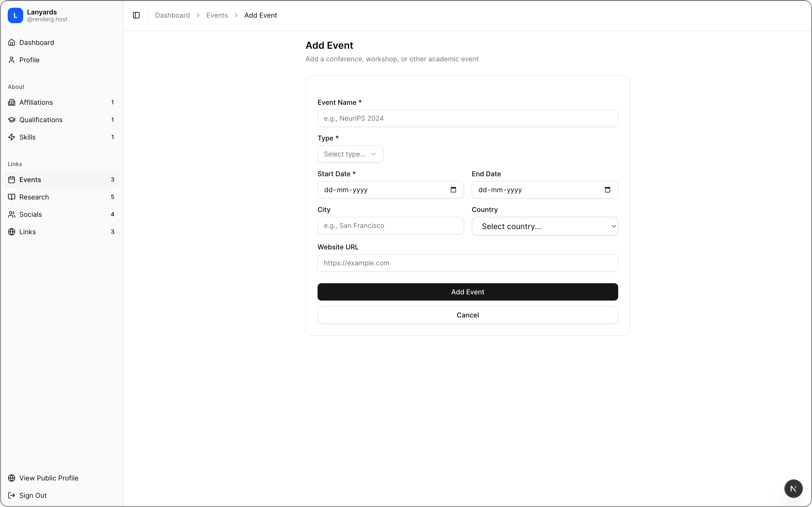Click the Qualifications graduation cap icon

click(x=12, y=120)
